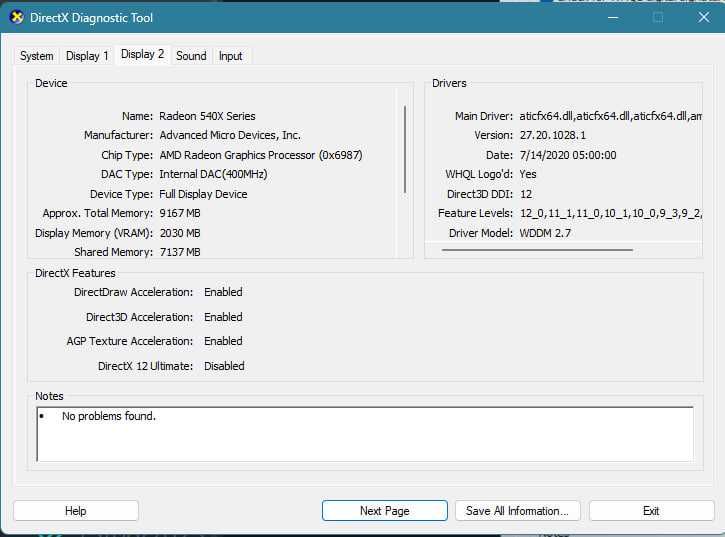
Task: Click the Main Driver 'aticfx64.dll' value
Action: pos(610,116)
